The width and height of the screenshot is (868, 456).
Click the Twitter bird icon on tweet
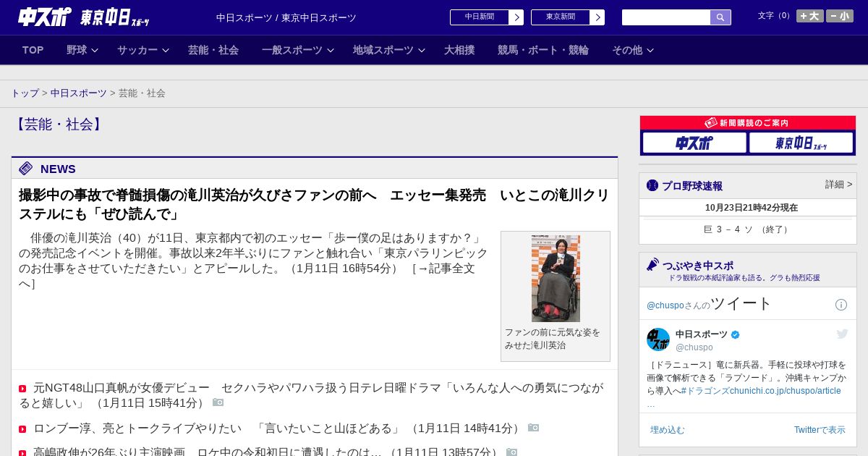[x=842, y=334]
